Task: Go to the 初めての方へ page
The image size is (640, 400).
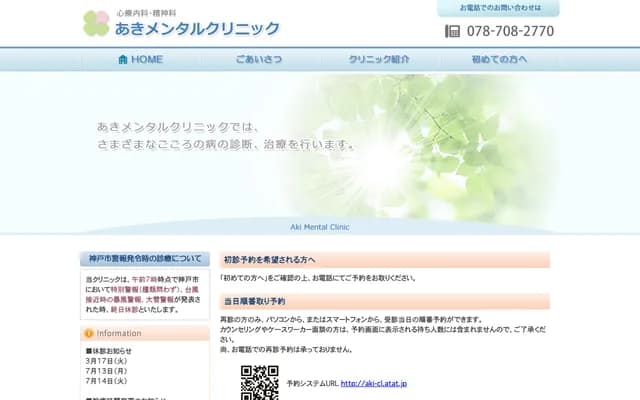Action: point(499,59)
